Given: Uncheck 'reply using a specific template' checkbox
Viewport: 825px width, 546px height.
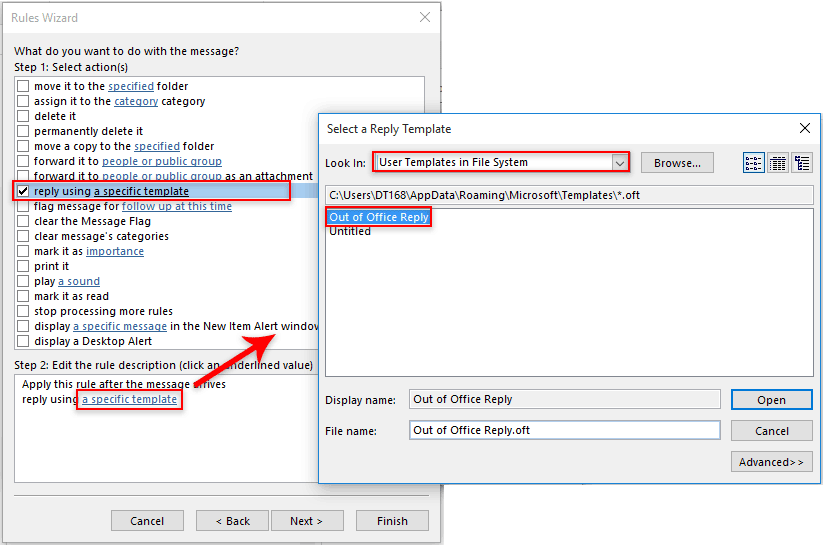Looking at the screenshot, I should tap(23, 191).
